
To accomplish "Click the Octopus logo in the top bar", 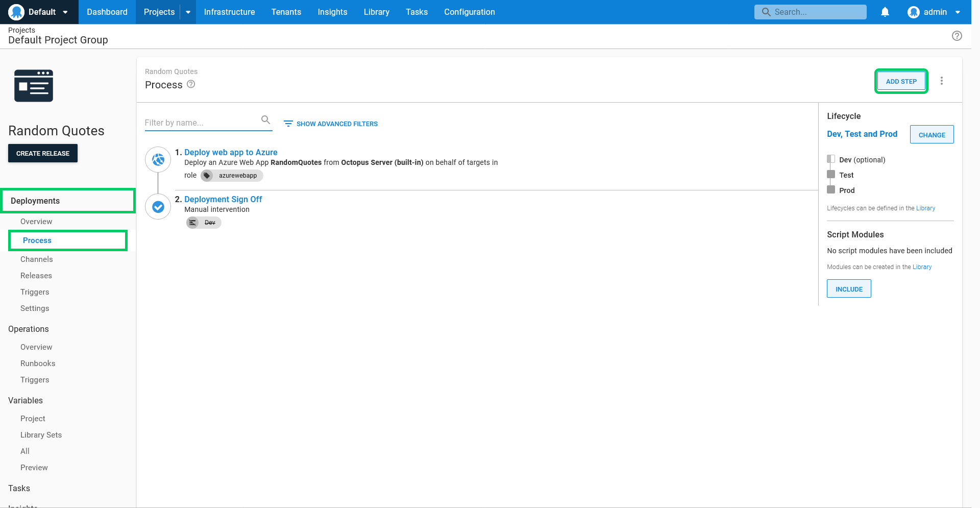I will pos(16,12).
